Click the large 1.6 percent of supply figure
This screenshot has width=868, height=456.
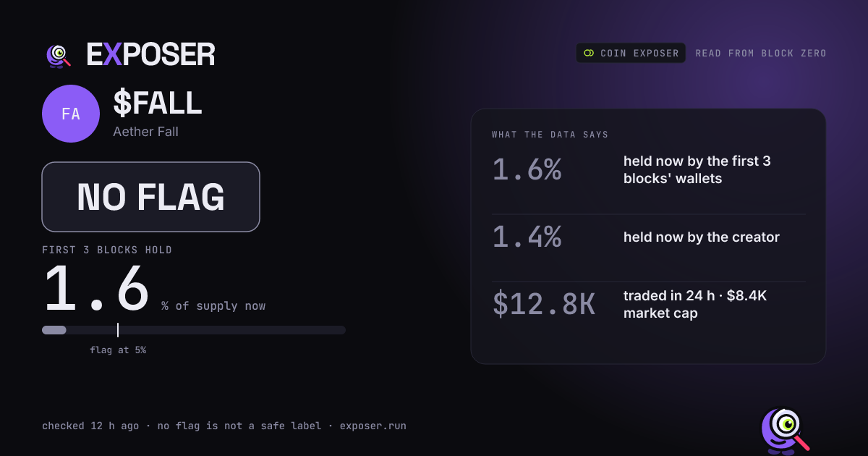tap(95, 290)
